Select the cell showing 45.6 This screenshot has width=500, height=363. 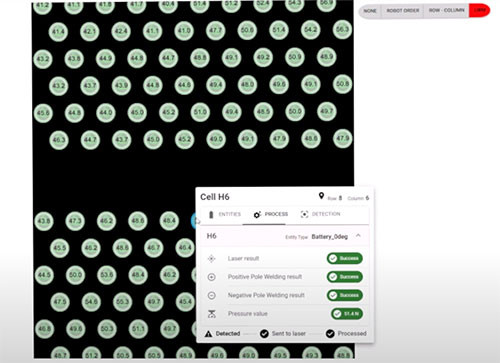click(x=43, y=113)
